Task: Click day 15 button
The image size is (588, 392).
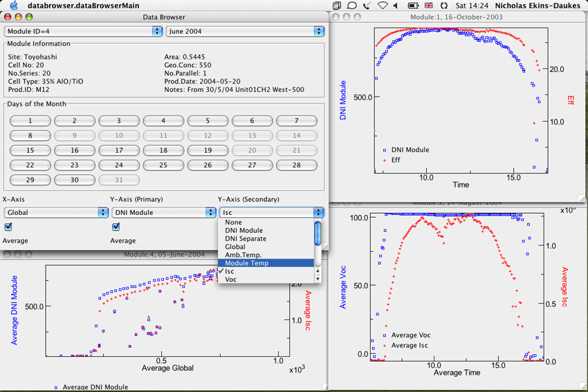Action: tap(30, 150)
